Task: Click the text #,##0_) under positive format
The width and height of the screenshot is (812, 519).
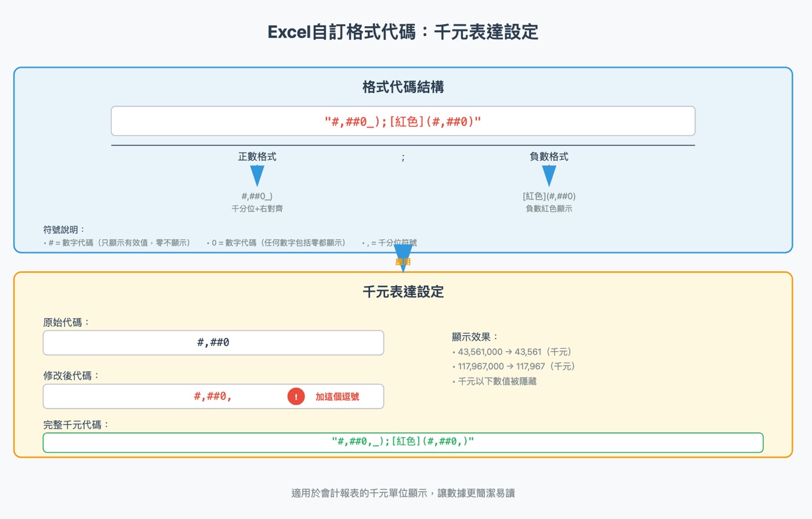Action: (x=257, y=196)
